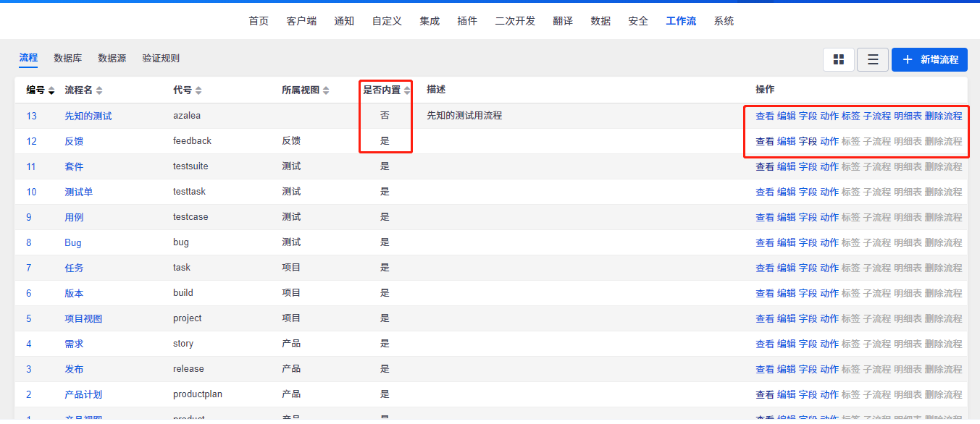Switch to list view layout
Screen dimensions: 980x424
pos(873,60)
